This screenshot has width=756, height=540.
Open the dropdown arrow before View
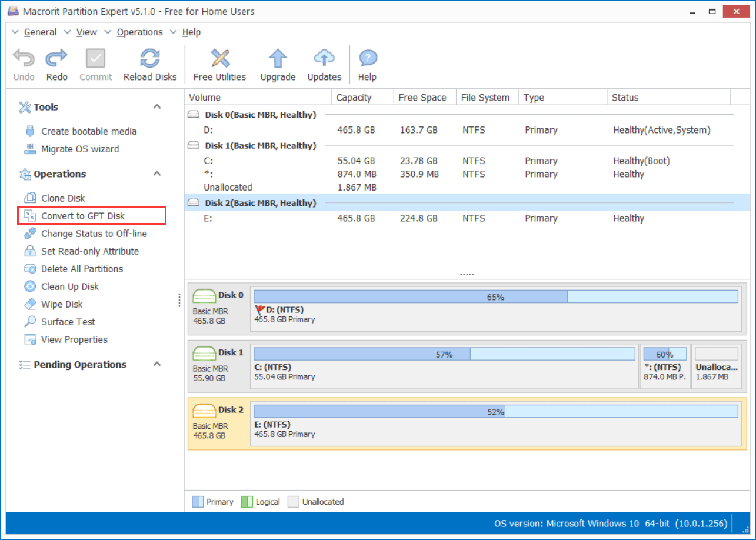(x=67, y=32)
